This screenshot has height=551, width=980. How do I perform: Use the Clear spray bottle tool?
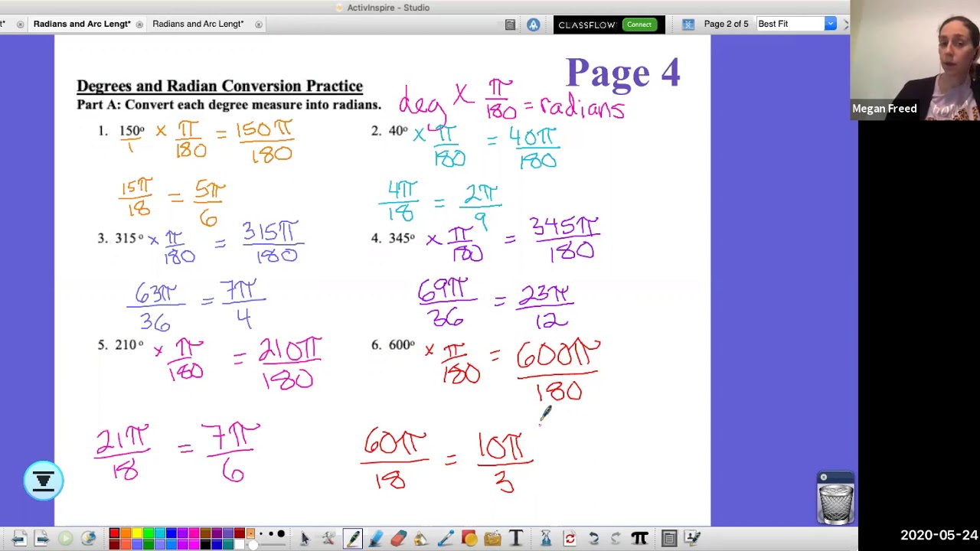pos(546,539)
